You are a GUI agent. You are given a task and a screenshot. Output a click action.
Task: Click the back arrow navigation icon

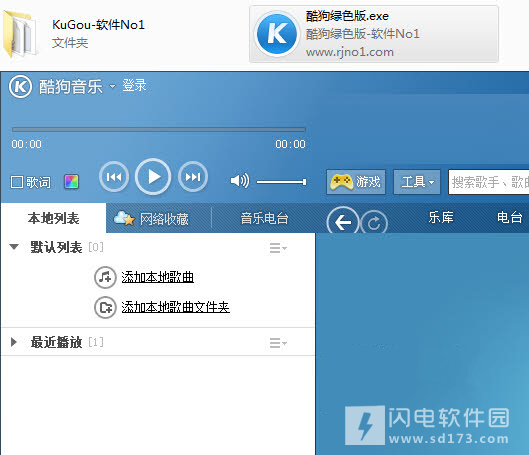342,222
